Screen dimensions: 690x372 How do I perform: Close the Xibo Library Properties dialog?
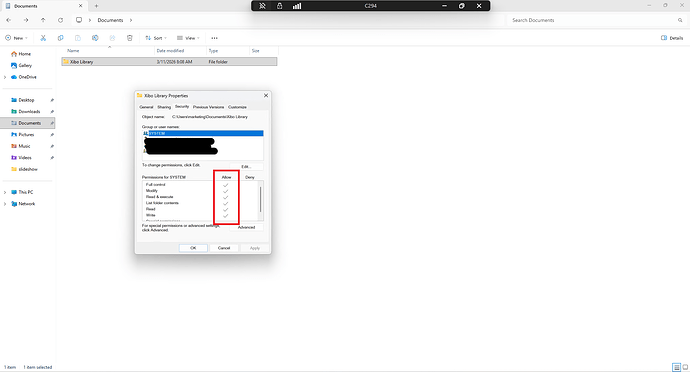[266, 96]
